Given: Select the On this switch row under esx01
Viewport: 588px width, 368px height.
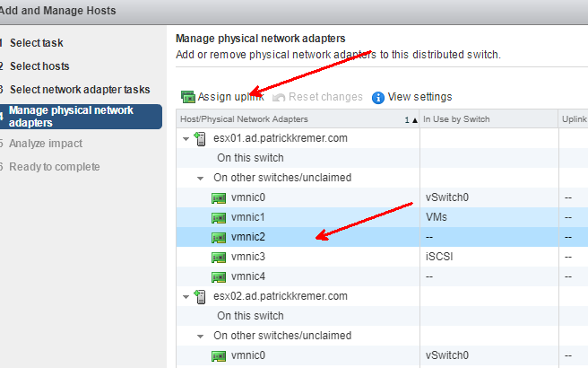Looking at the screenshot, I should coord(250,158).
